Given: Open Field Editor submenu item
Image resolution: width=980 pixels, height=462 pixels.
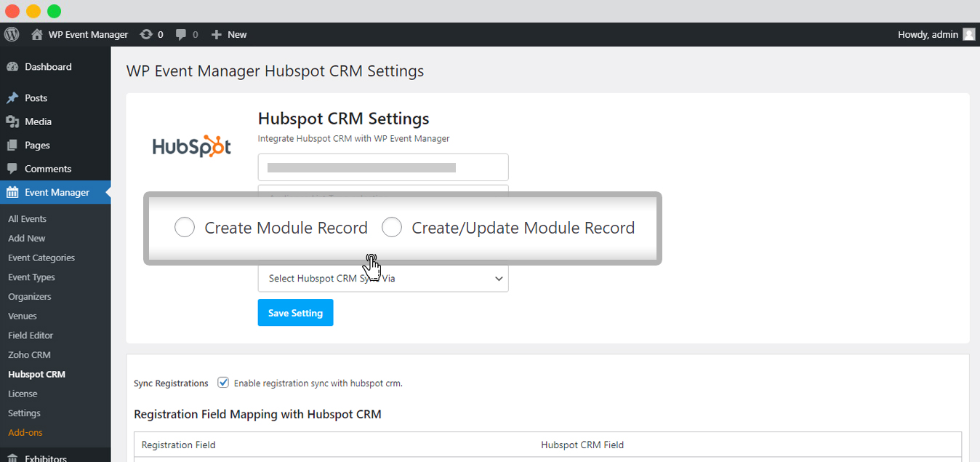Looking at the screenshot, I should 31,336.
